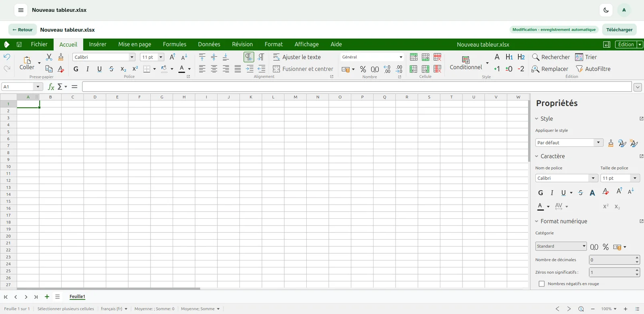
Task: Click the Conditionnel formatting button
Action: coord(466,63)
